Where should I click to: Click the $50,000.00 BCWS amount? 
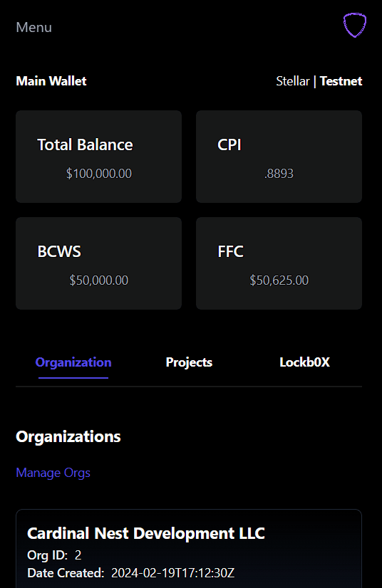coord(99,280)
